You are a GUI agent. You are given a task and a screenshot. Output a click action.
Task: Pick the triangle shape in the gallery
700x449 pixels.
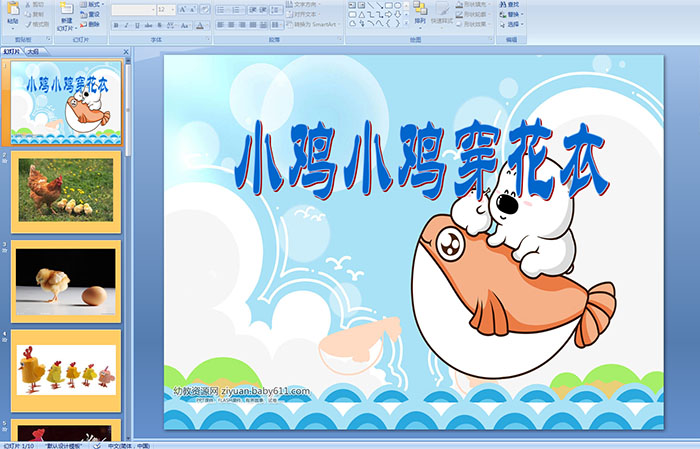point(362,15)
